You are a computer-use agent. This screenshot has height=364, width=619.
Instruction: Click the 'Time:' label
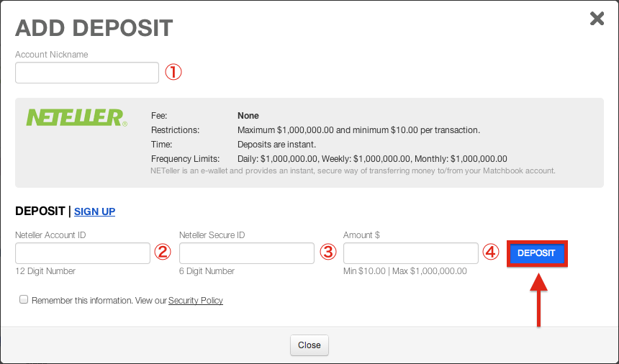161,145
